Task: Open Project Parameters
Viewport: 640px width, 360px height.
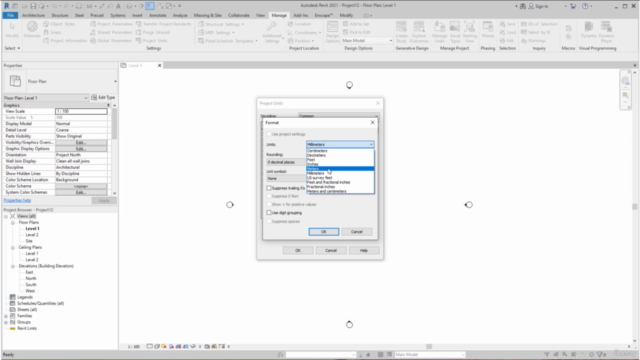Action: click(x=111, y=24)
